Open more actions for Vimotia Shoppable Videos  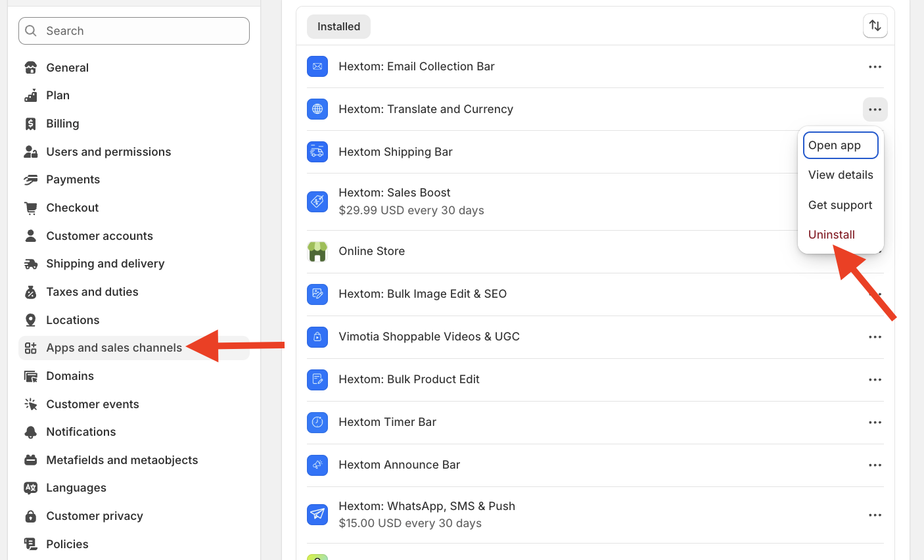(875, 337)
